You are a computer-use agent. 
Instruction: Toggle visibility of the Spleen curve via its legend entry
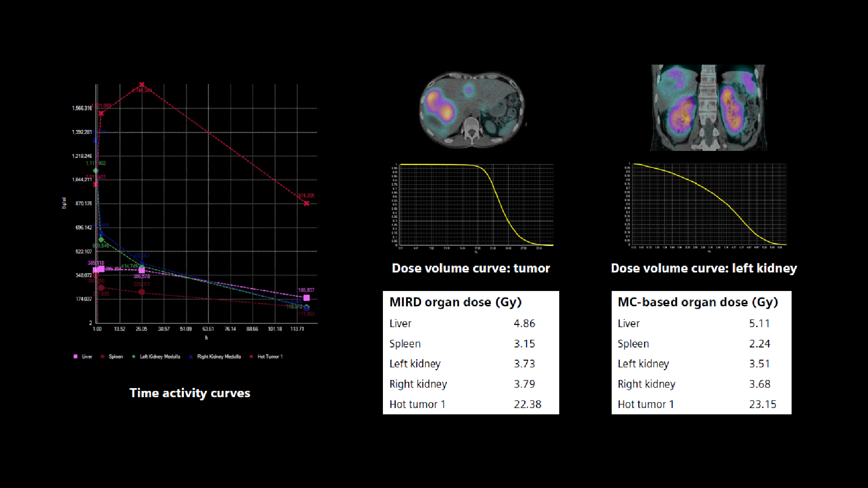tap(111, 357)
